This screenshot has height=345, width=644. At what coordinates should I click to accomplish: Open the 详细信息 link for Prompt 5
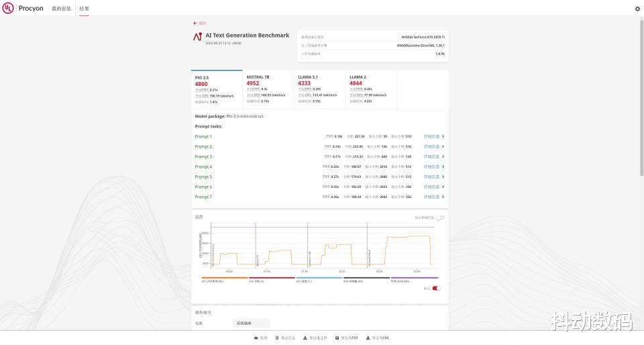431,177
